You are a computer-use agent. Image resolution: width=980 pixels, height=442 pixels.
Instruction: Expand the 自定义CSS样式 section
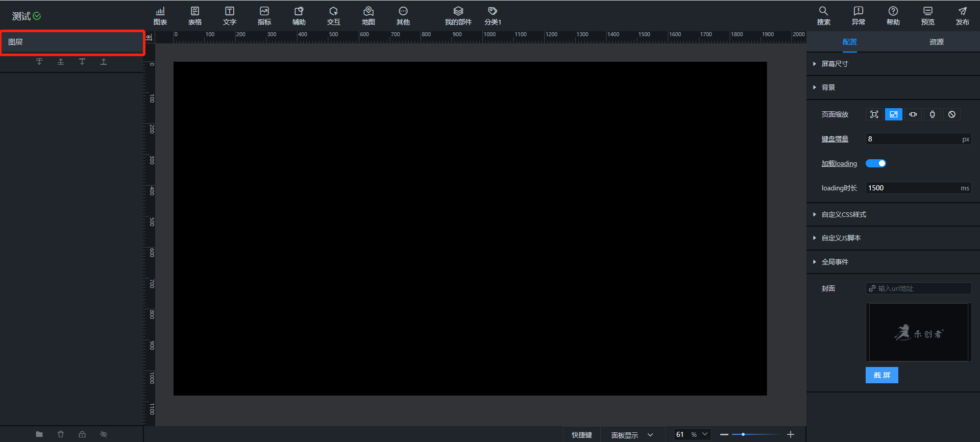(x=843, y=214)
